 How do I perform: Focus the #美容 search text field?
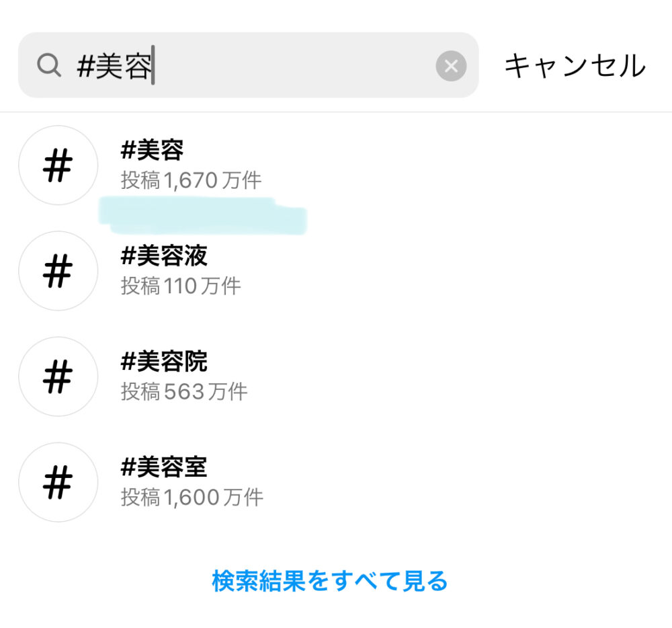(x=114, y=66)
